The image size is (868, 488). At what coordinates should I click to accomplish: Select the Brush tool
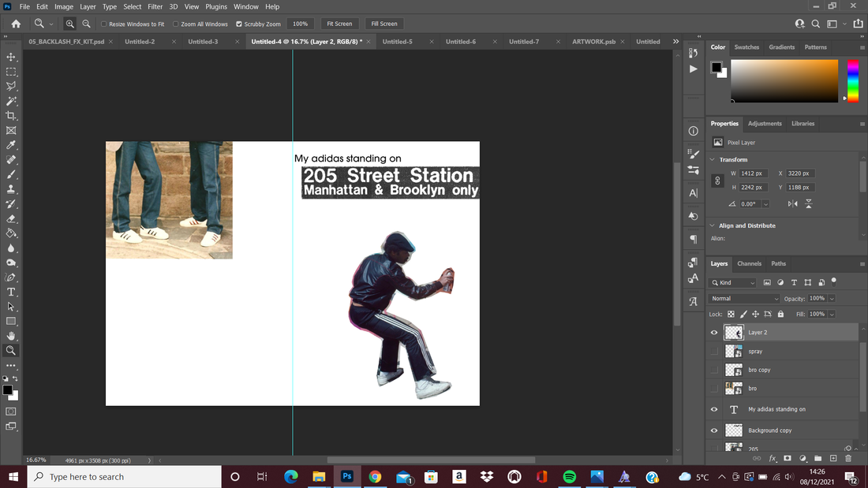point(11,174)
